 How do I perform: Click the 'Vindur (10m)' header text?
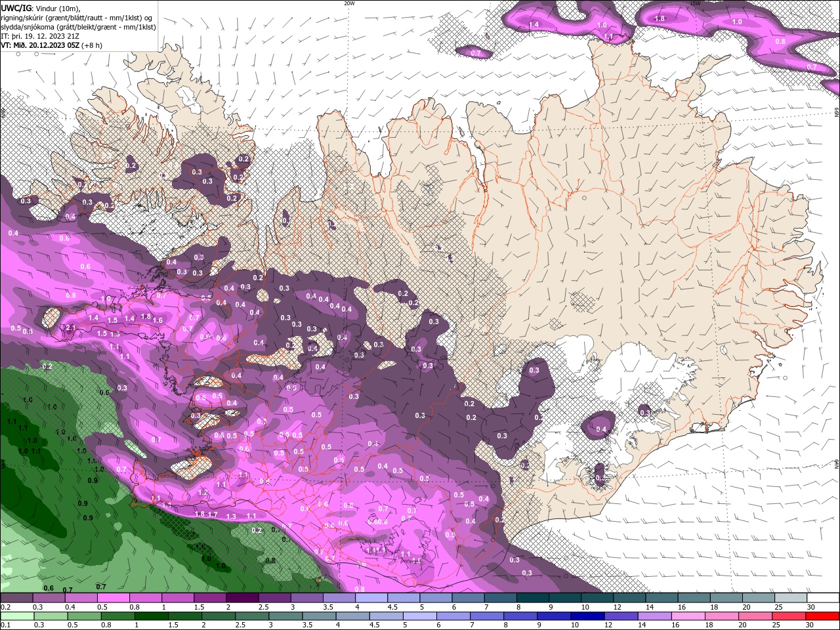56,7
